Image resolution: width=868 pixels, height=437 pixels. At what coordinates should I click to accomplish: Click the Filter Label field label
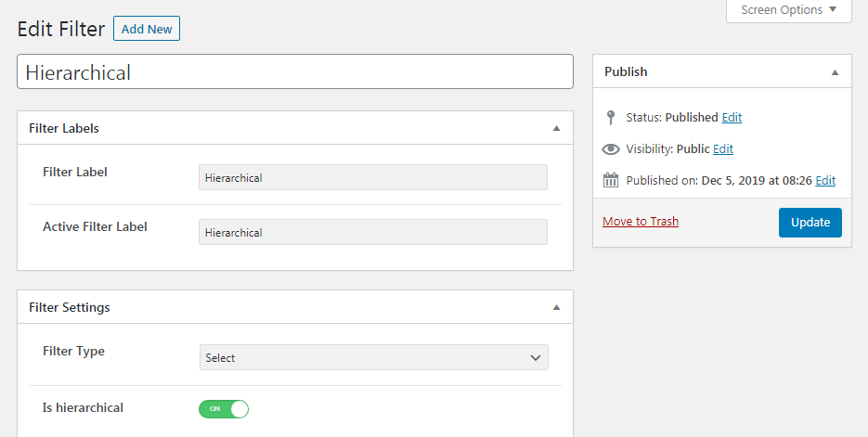pos(75,172)
